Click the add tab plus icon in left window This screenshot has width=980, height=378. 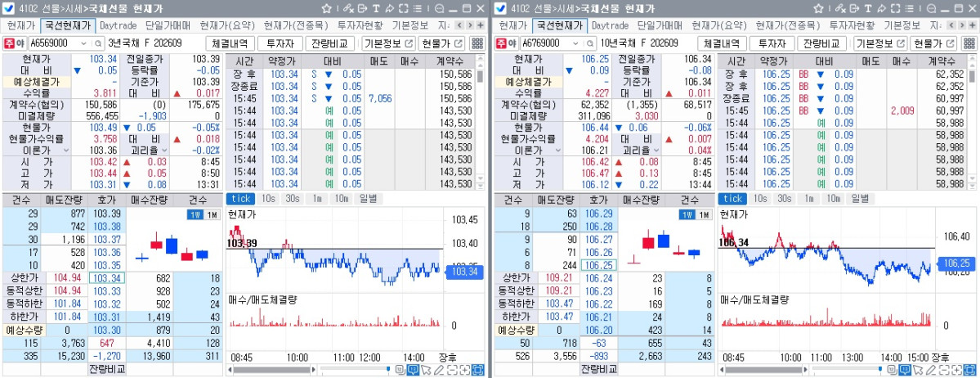click(480, 25)
